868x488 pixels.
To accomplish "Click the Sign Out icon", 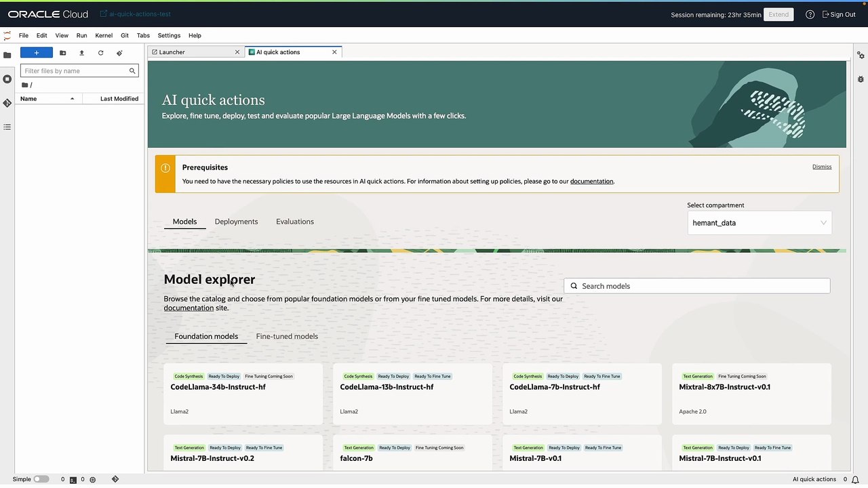I will tap(826, 14).
